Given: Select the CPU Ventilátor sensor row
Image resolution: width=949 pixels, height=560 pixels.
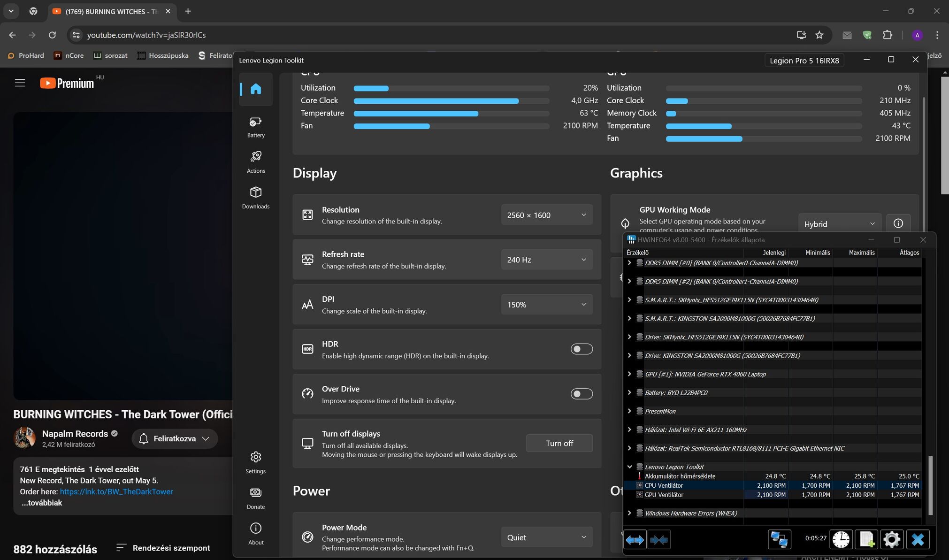Looking at the screenshot, I should pos(773,485).
